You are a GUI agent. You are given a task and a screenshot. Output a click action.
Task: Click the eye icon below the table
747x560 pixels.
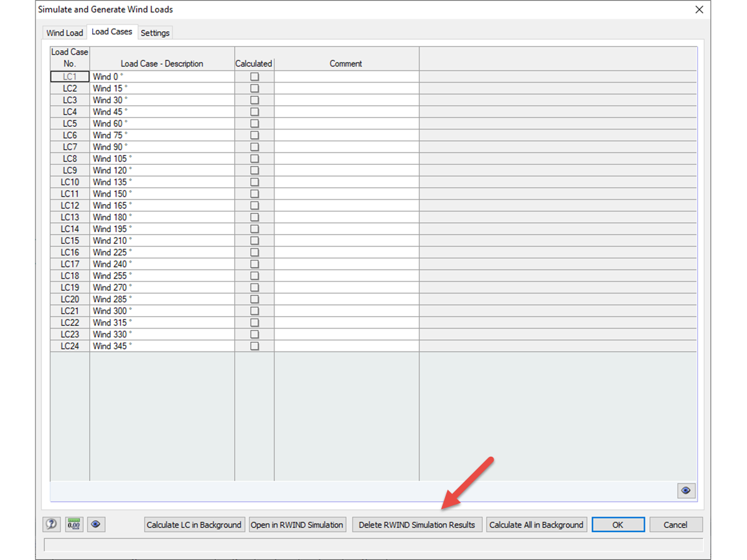pyautogui.click(x=686, y=491)
